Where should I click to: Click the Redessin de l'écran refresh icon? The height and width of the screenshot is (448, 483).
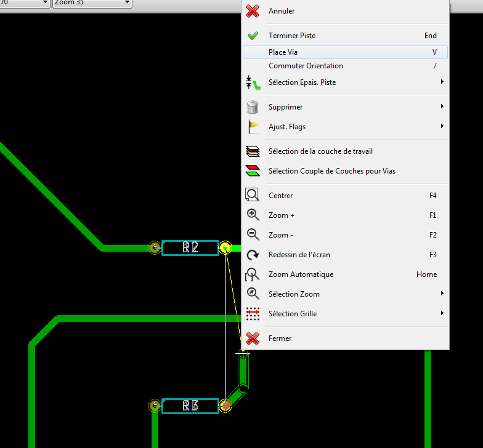click(x=253, y=255)
